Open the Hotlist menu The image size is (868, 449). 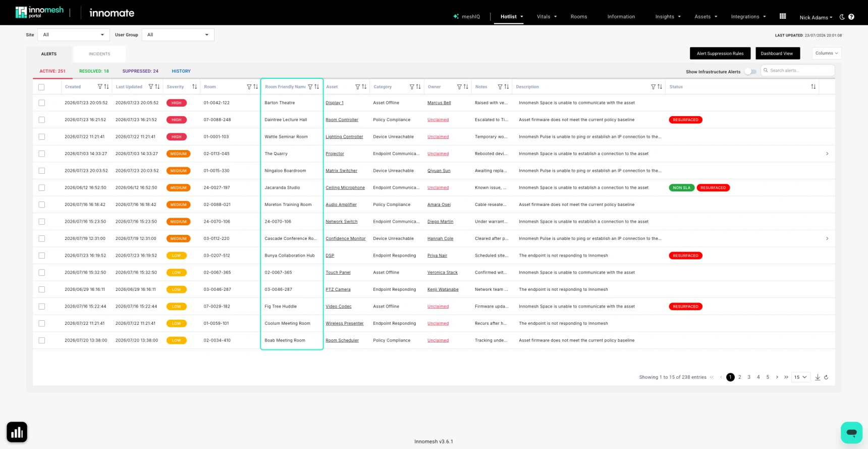(512, 17)
